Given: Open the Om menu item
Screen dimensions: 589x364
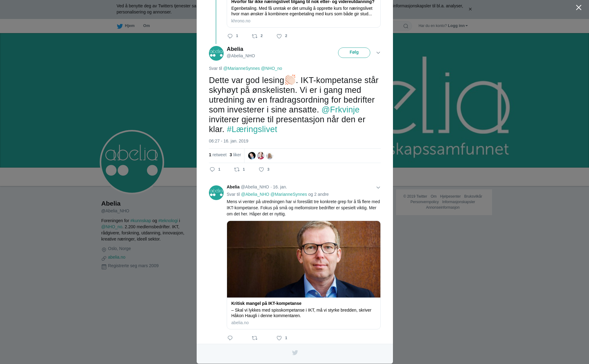Looking at the screenshot, I should pyautogui.click(x=146, y=26).
